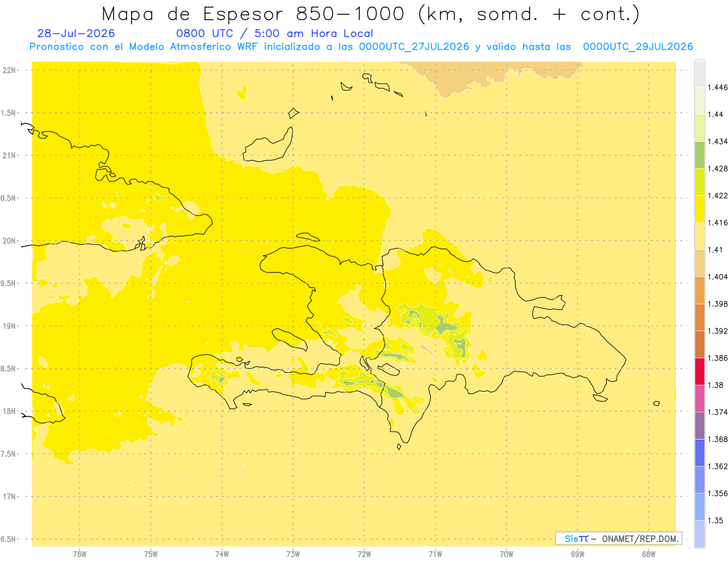Click the '0800 UTC / 5:00 am Hora Local' text

click(x=274, y=34)
